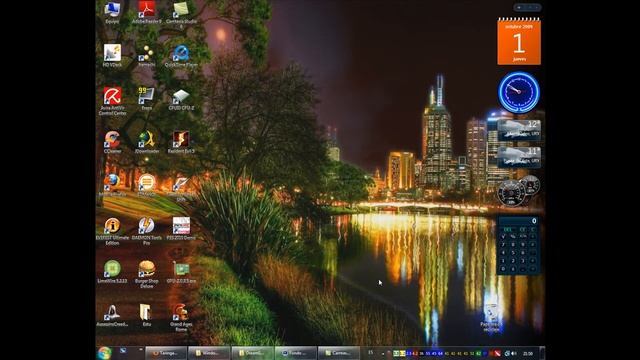
Task: Open QuickTime Player shortcut
Action: tap(181, 54)
